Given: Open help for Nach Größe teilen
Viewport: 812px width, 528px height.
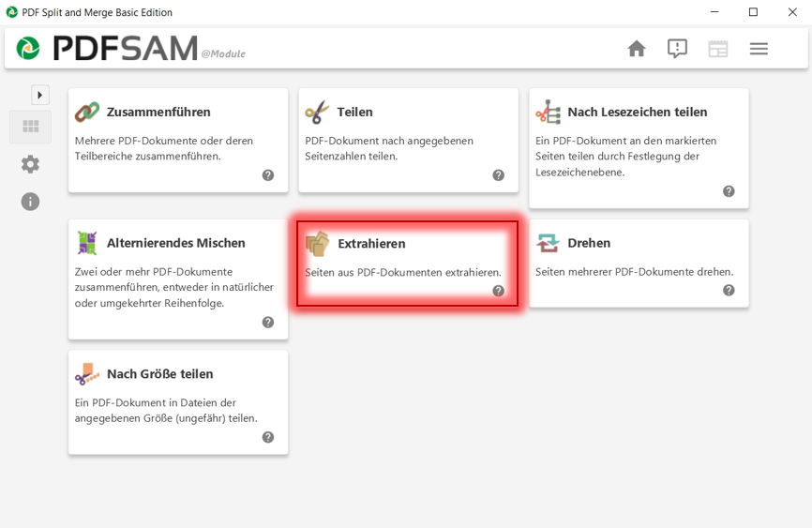Looking at the screenshot, I should click(268, 437).
